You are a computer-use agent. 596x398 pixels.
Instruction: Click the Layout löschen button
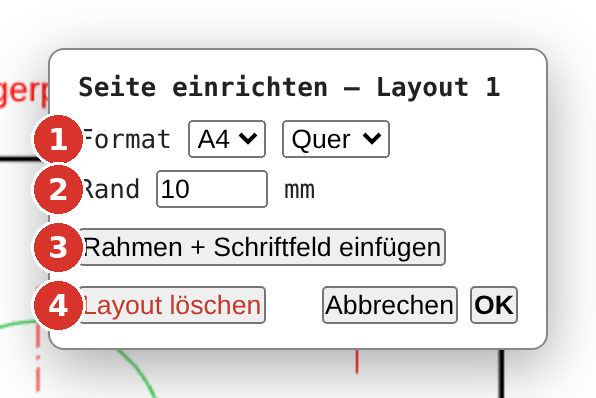[172, 305]
